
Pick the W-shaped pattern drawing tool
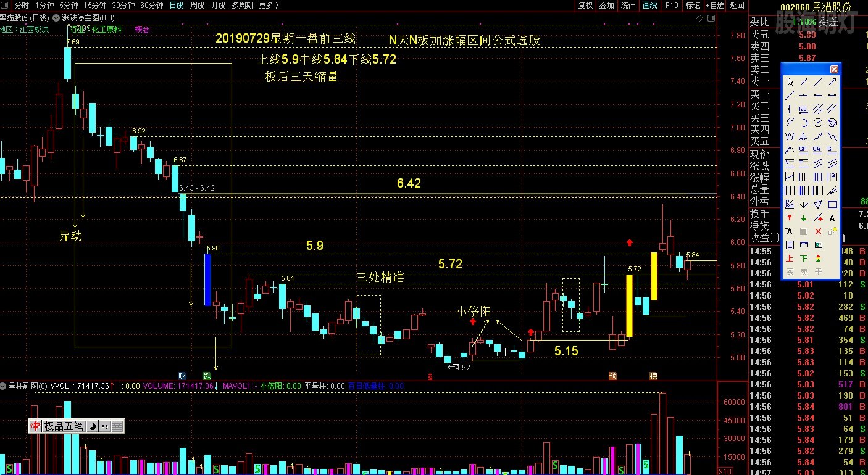click(790, 136)
